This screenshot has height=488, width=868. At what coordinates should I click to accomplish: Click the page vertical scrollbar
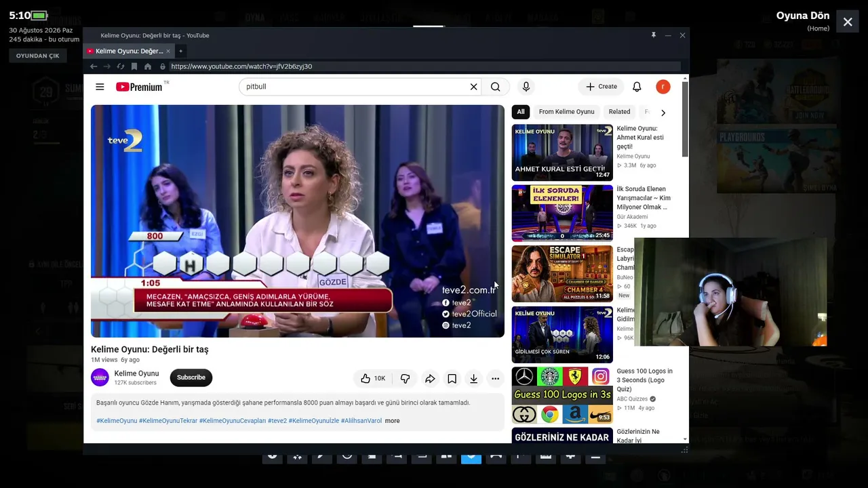685,119
